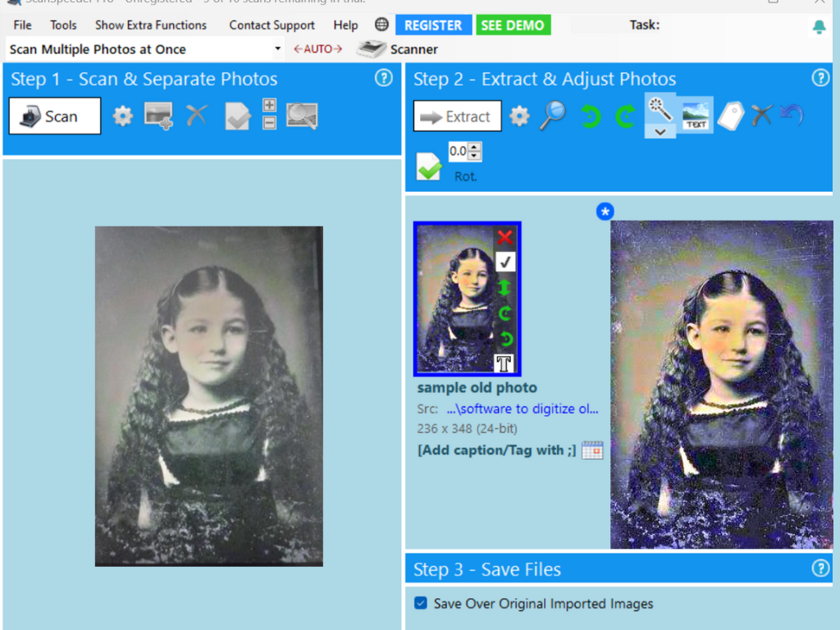Viewport: 840px width, 630px height.
Task: Click the AUTO width indicator
Action: (x=317, y=49)
